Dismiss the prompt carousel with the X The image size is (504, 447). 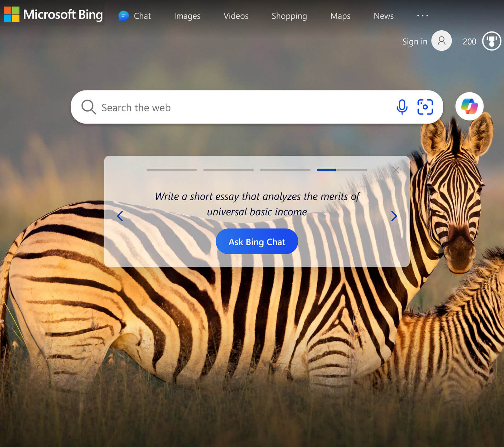pos(396,170)
